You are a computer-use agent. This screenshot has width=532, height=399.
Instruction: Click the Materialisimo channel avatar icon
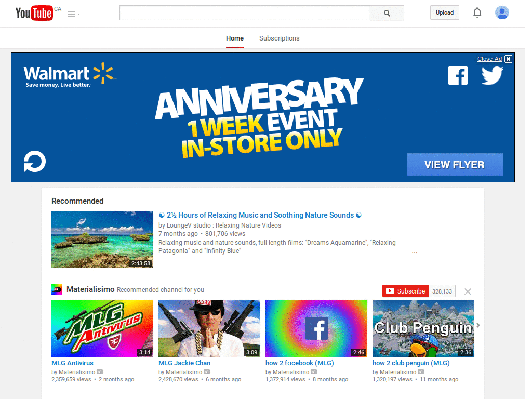point(57,289)
